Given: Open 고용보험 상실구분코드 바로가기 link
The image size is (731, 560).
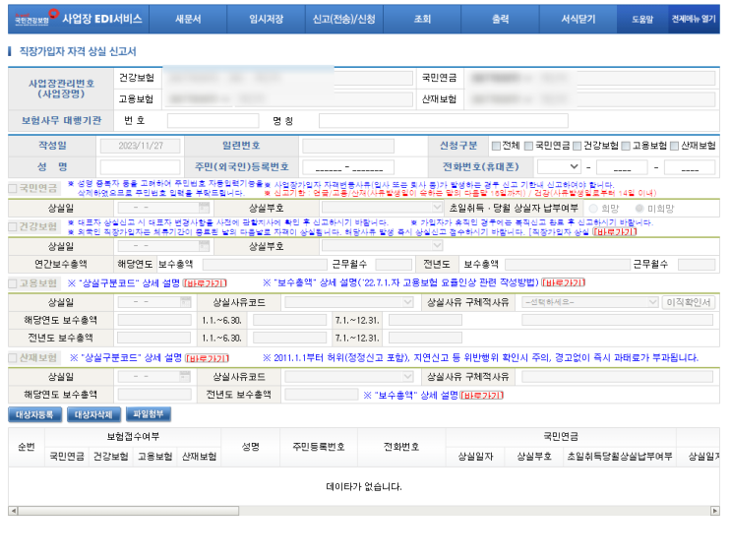Looking at the screenshot, I should [205, 283].
